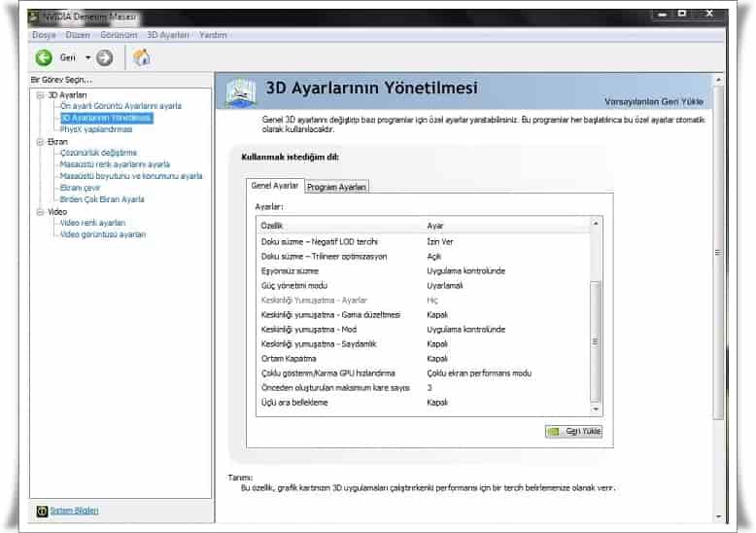756x533 pixels.
Task: Select Birden Çok Ekran Ayarla item
Action: click(x=102, y=199)
